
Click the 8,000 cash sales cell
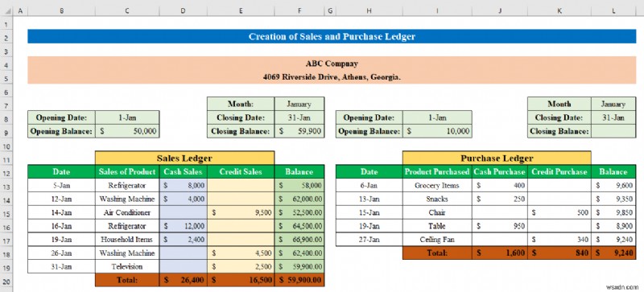(x=184, y=185)
